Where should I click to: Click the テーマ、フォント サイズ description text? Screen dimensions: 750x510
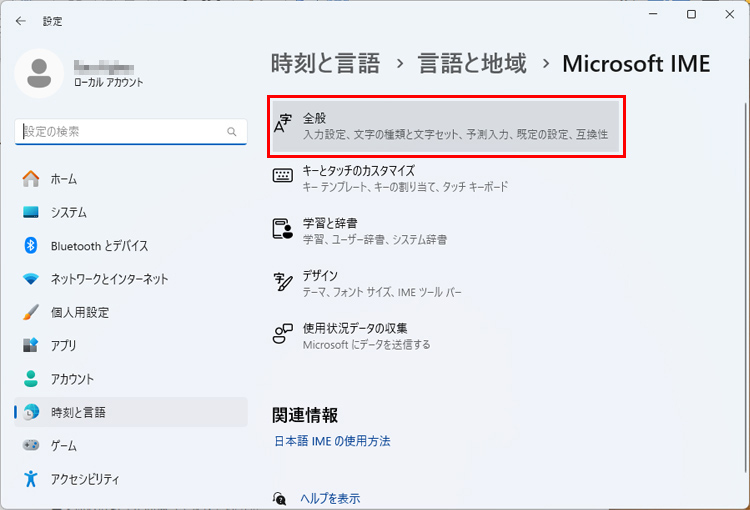(x=382, y=292)
